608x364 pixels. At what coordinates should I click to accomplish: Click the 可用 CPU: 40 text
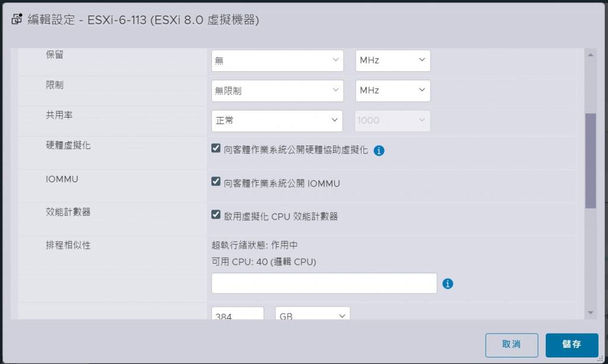(264, 262)
